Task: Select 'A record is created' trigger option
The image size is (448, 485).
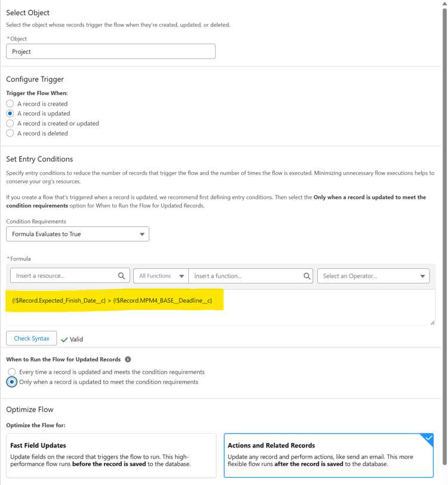Action: click(10, 103)
